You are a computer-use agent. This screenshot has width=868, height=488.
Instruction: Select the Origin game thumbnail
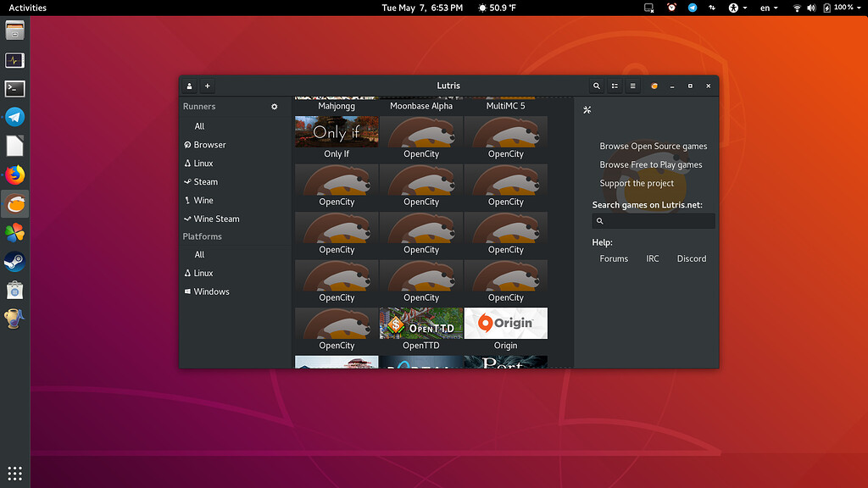(506, 324)
